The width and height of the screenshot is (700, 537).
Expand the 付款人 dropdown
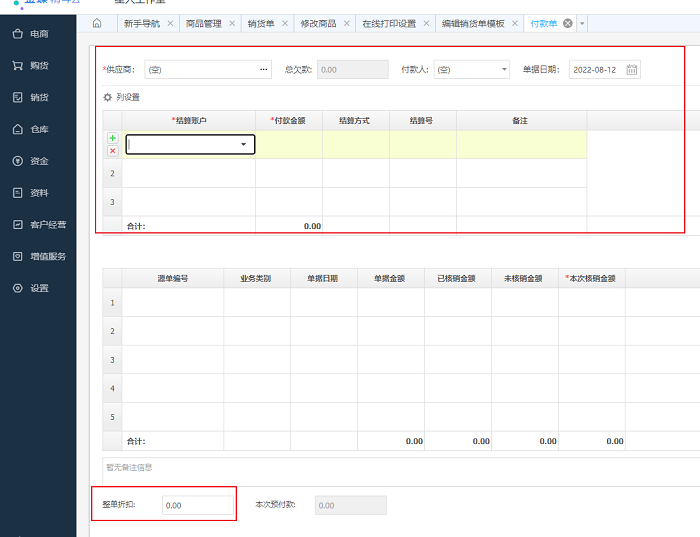click(503, 70)
